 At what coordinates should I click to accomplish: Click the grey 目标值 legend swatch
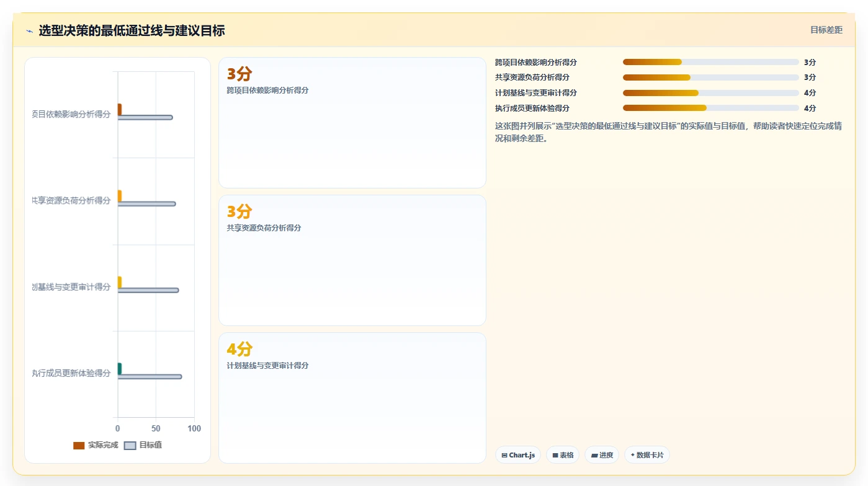130,445
